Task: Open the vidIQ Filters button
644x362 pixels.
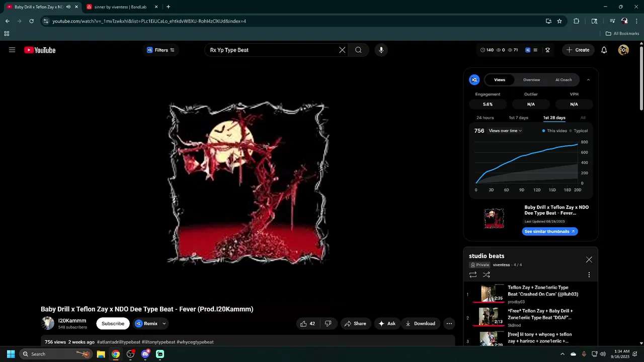Action: [x=160, y=50]
